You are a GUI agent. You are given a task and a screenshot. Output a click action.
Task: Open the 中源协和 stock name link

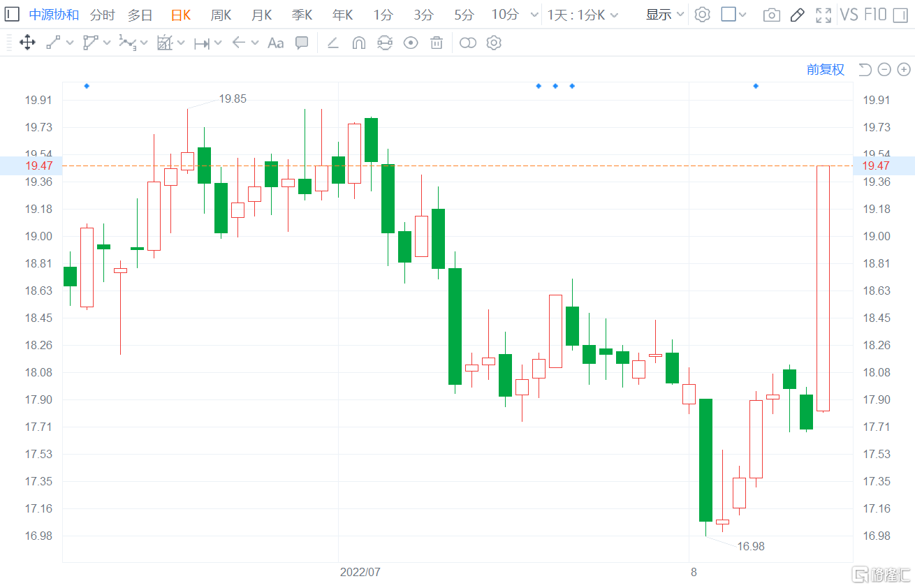click(x=54, y=15)
